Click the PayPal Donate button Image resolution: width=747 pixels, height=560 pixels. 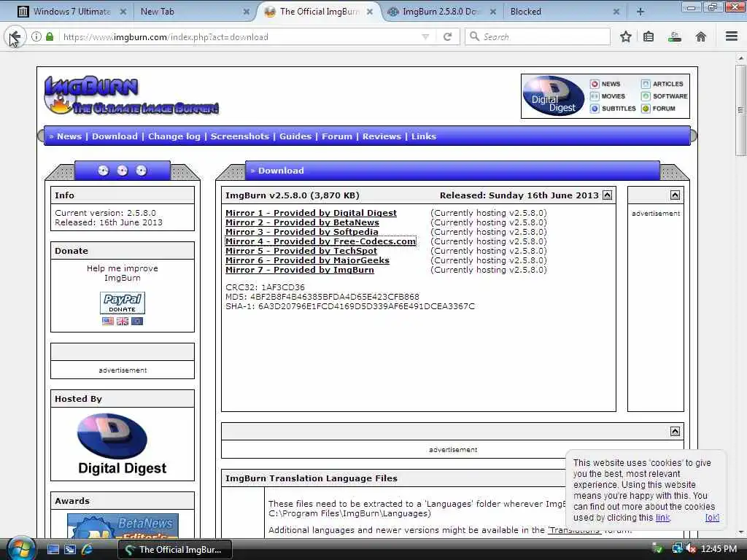[x=123, y=303]
